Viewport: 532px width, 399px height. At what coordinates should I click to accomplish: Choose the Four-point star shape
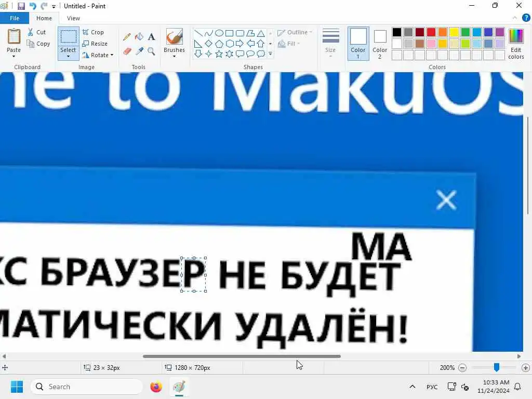[209, 54]
